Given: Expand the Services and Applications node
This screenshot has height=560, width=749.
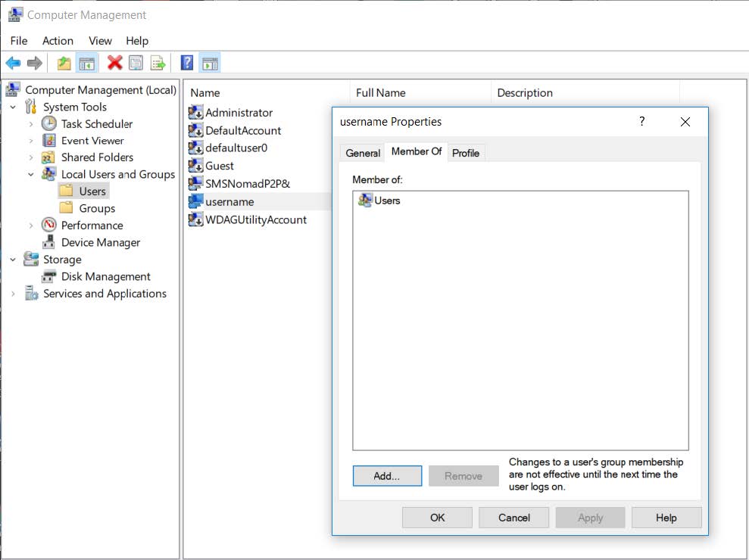Looking at the screenshot, I should [x=12, y=292].
